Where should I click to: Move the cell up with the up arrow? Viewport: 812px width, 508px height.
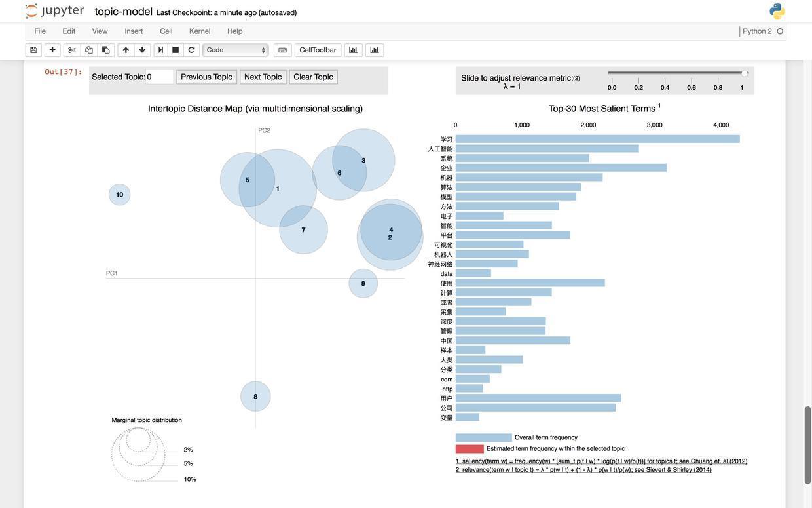tap(126, 50)
